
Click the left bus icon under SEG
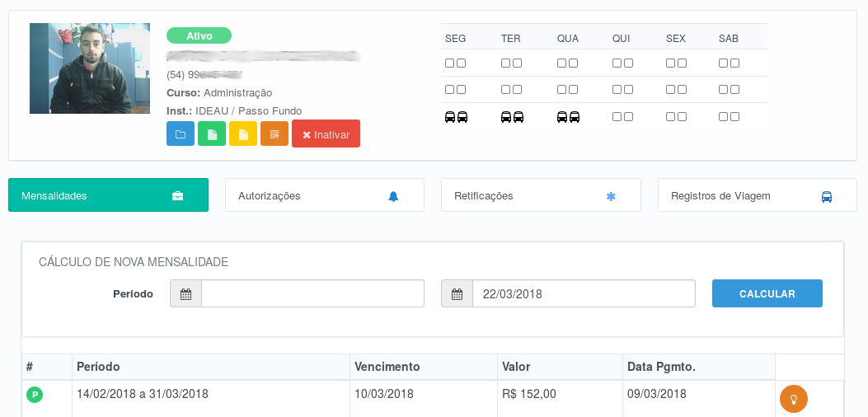[450, 117]
